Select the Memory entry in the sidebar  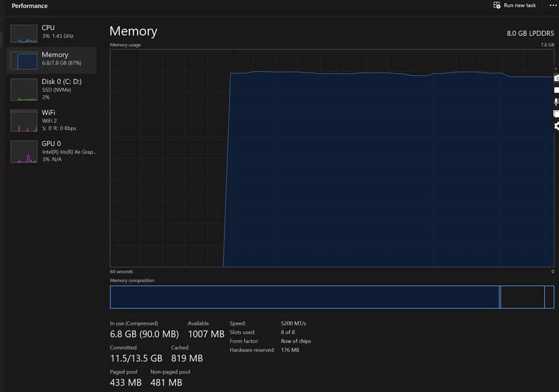click(x=52, y=60)
